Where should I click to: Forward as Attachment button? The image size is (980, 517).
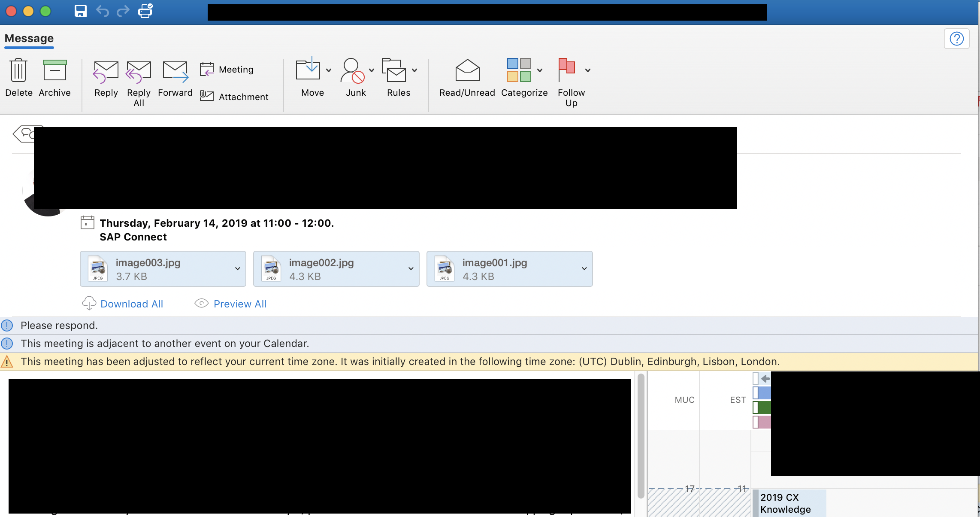234,97
